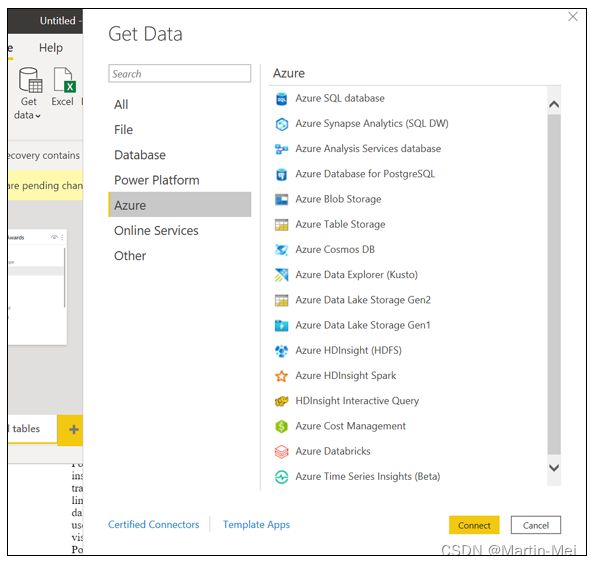Click the Azure Synapse Analytics icon
Screen dimensions: 591x566
click(x=282, y=124)
